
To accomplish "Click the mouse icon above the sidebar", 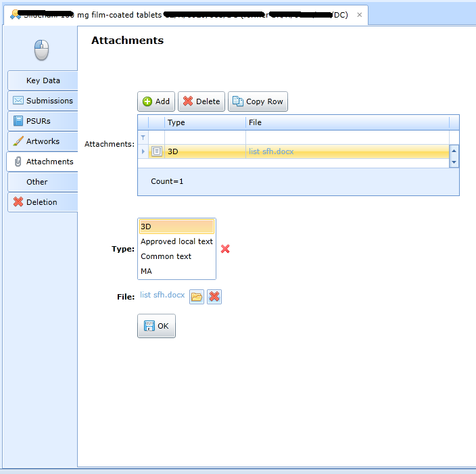I will pyautogui.click(x=41, y=49).
